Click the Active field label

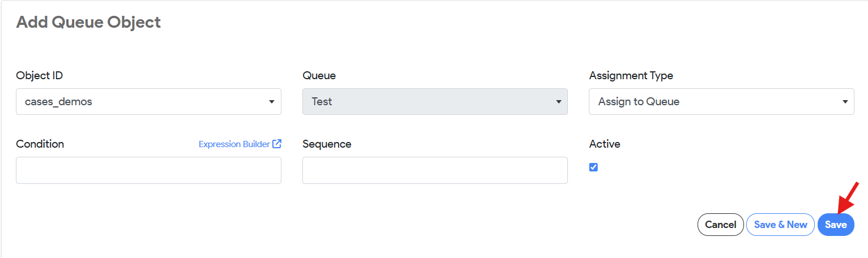[605, 144]
